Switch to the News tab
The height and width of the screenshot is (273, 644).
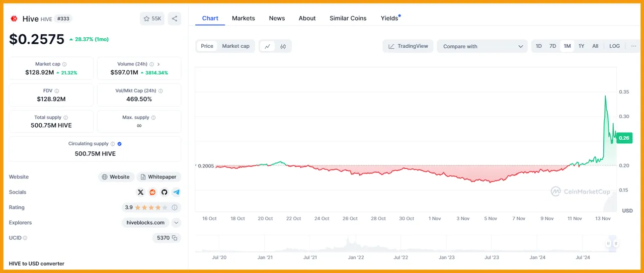click(277, 18)
